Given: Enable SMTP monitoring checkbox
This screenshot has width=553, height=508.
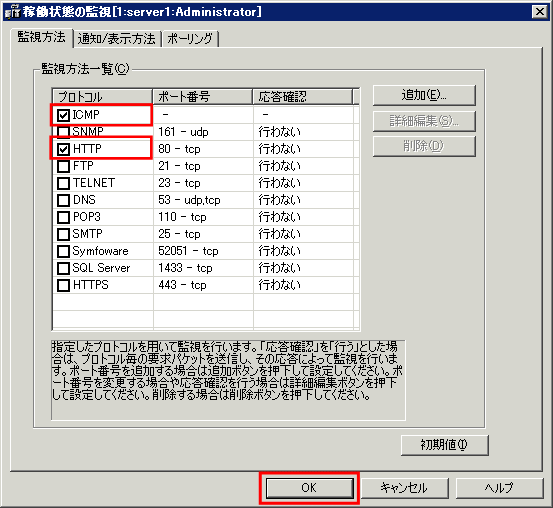Looking at the screenshot, I should 63,234.
